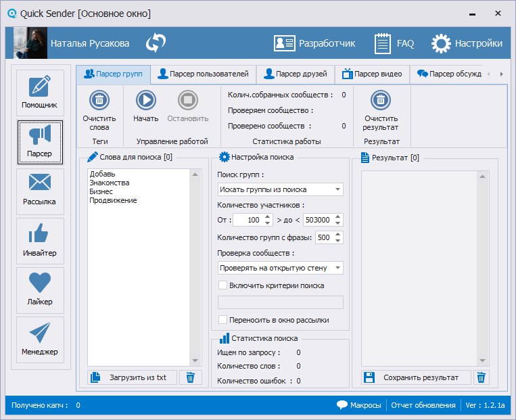Image resolution: width=516 pixels, height=420 pixels.
Task: Decrease the до maximum participants value
Action: click(x=338, y=223)
